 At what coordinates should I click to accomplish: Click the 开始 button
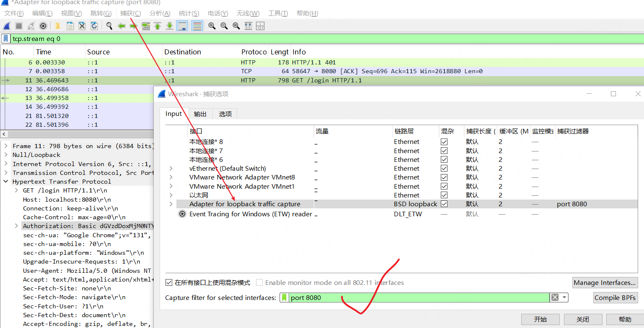pos(541,319)
